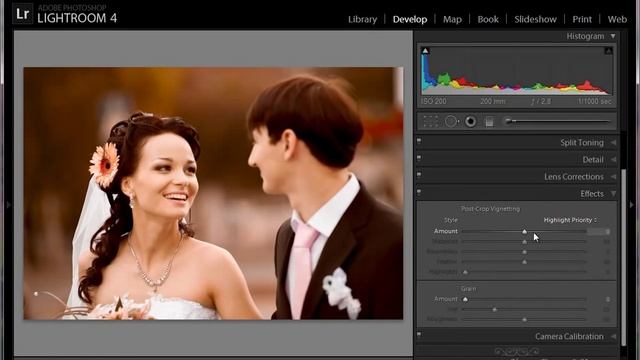Collapse the Histogram panel triangle

click(x=613, y=36)
